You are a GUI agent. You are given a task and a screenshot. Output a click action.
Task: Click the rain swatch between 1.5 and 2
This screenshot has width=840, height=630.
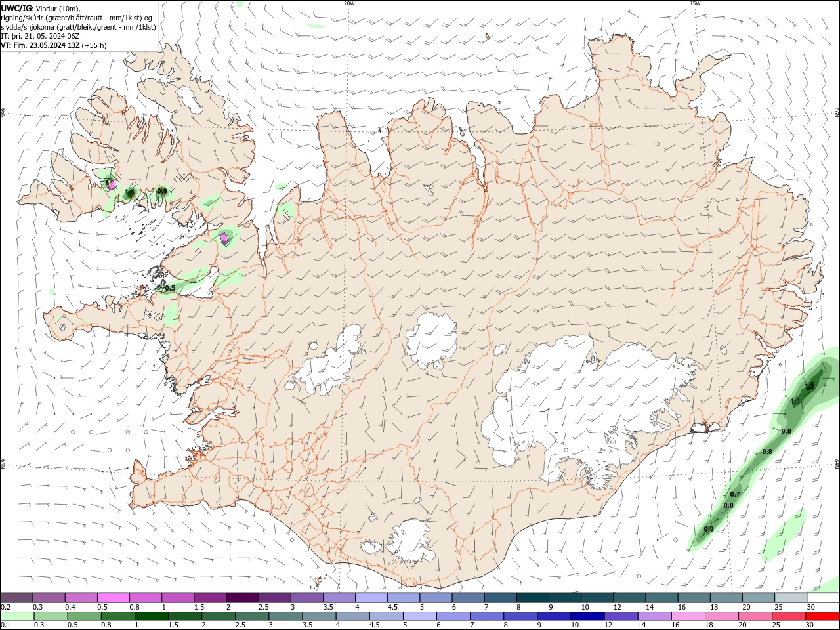pos(185,616)
